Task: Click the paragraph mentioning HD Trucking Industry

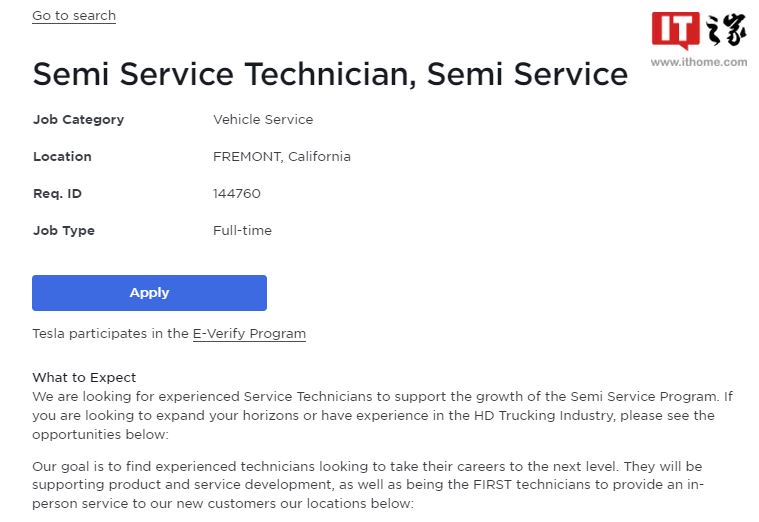Action: tap(382, 415)
